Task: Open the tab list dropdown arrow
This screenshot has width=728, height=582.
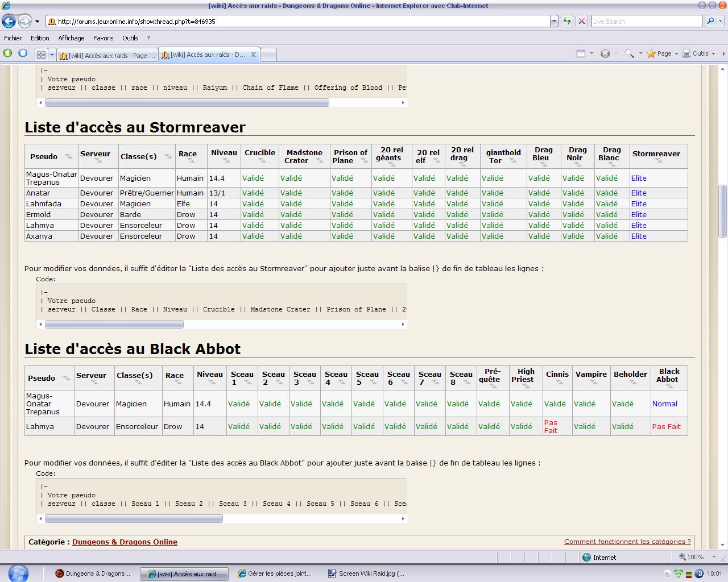Action: pyautogui.click(x=52, y=55)
